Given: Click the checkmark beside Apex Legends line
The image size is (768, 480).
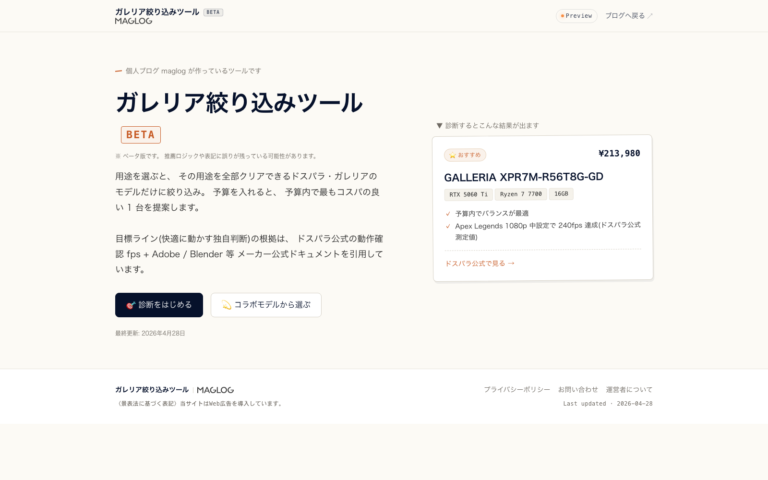Looking at the screenshot, I should pyautogui.click(x=448, y=226).
